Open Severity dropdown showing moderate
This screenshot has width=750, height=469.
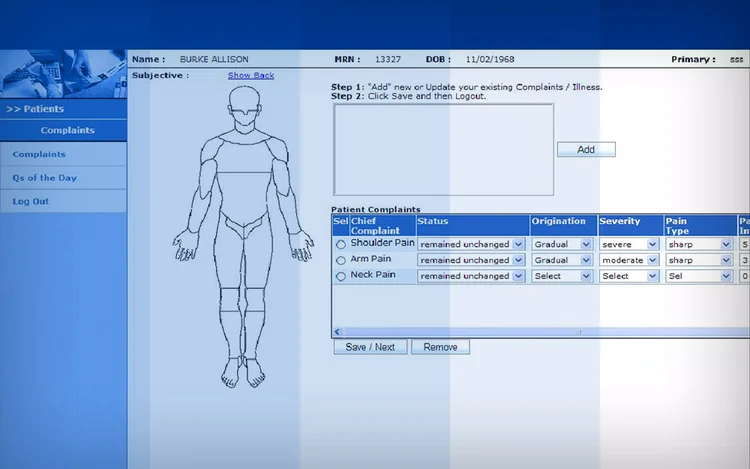click(629, 260)
